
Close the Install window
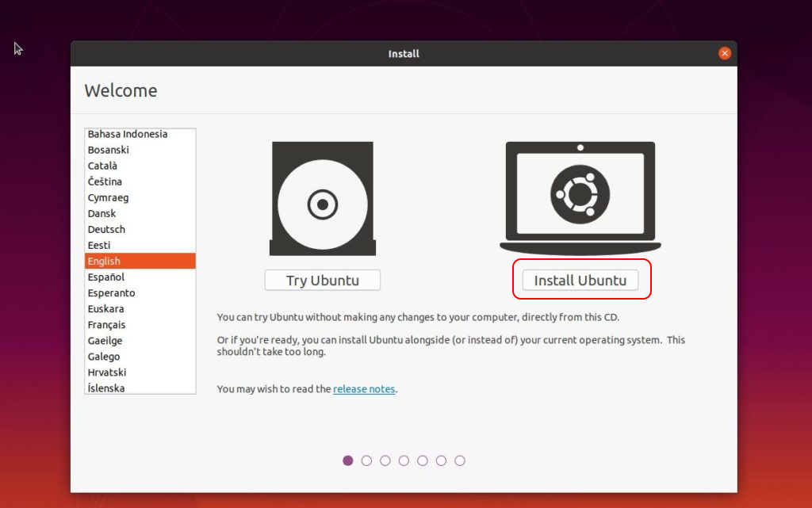tap(724, 54)
